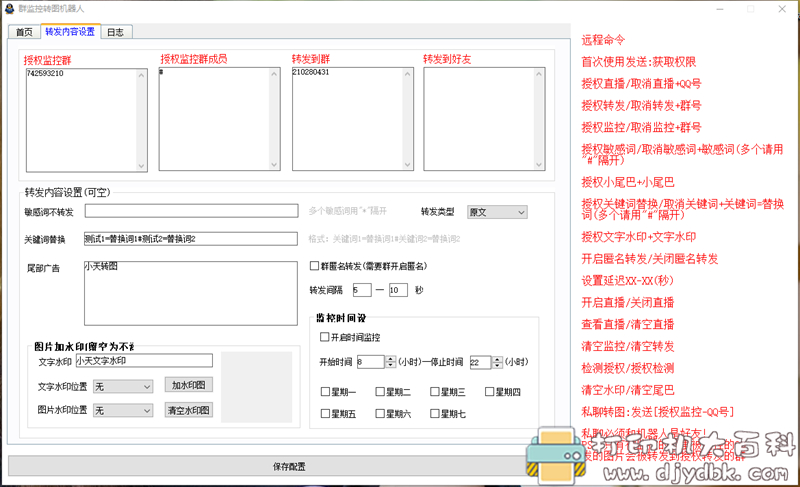This screenshot has width=800, height=487.
Task: Check the 星期五 checkbox
Action: 326,414
